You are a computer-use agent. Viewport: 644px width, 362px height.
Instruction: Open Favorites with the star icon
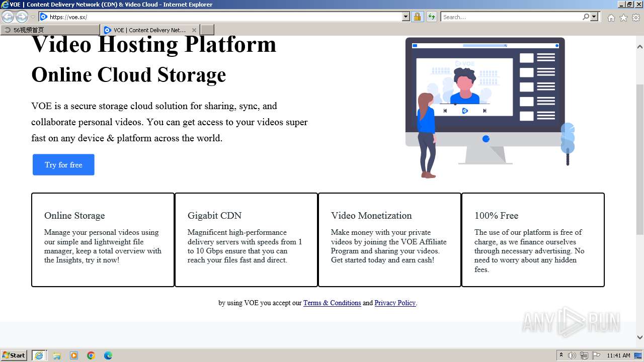pyautogui.click(x=623, y=18)
